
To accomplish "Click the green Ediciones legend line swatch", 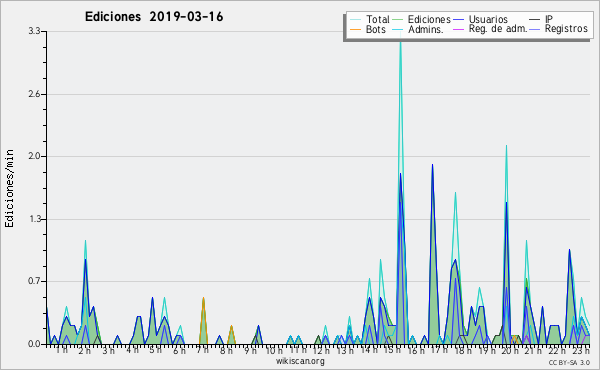I will tap(398, 20).
